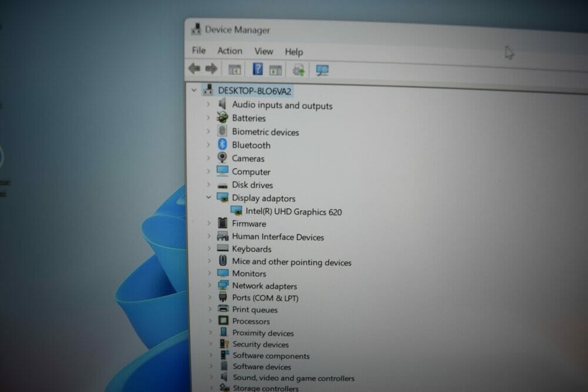Click the Mice and other pointing devices icon
Image resolution: width=588 pixels, height=392 pixels.
(223, 260)
